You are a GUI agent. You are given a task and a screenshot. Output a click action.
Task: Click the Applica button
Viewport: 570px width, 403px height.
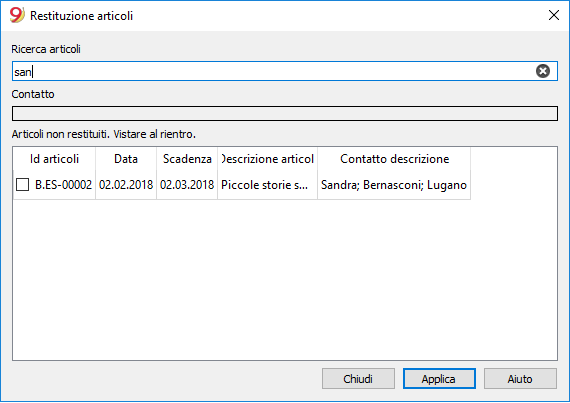tap(439, 379)
